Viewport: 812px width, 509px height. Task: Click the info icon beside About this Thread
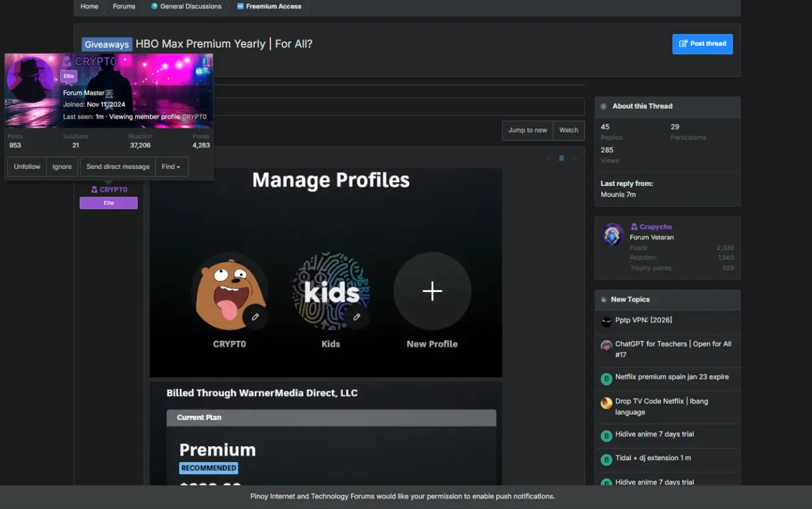[x=603, y=107]
